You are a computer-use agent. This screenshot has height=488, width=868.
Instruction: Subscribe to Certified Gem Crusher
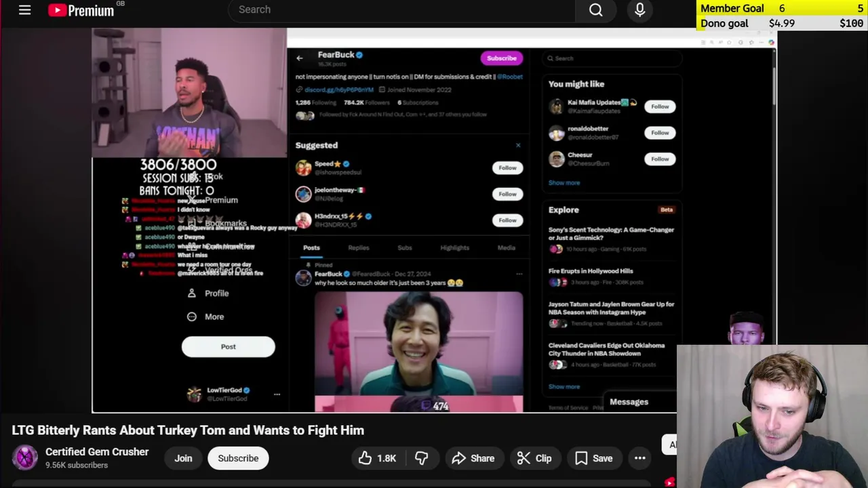(238, 458)
